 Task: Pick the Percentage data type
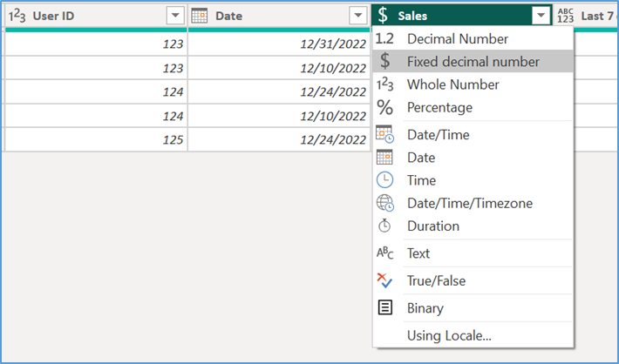click(473, 107)
